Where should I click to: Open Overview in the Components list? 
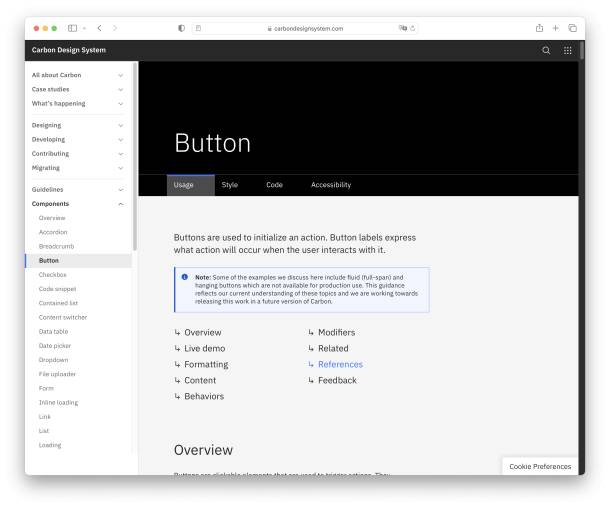point(52,218)
